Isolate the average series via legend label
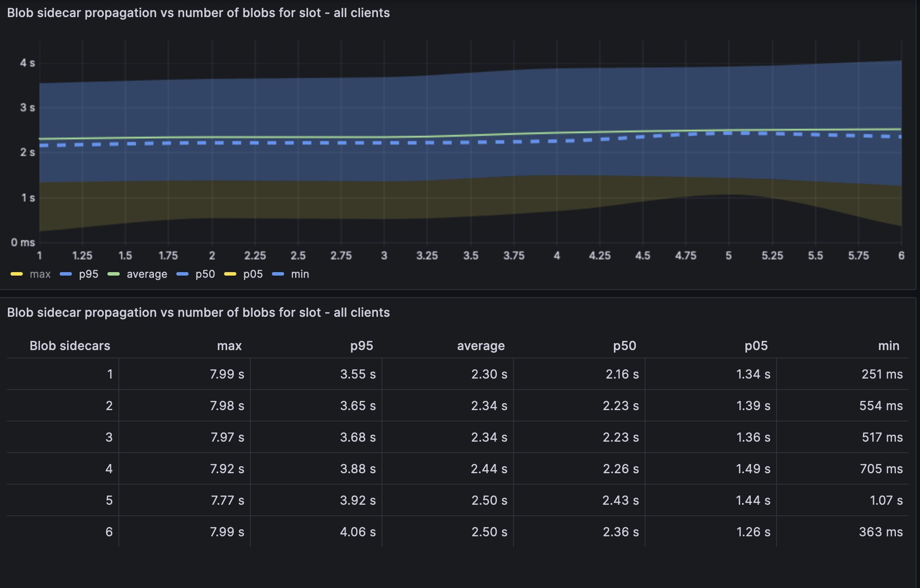 tap(146, 274)
